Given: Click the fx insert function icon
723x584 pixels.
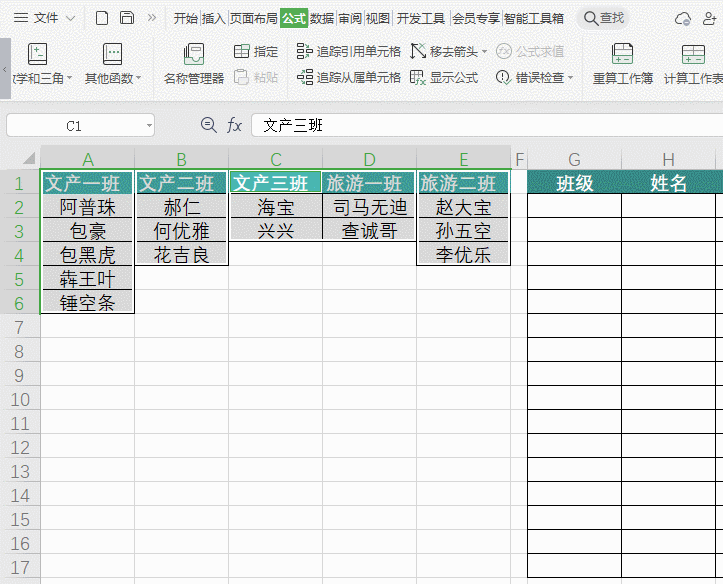Looking at the screenshot, I should coord(234,125).
